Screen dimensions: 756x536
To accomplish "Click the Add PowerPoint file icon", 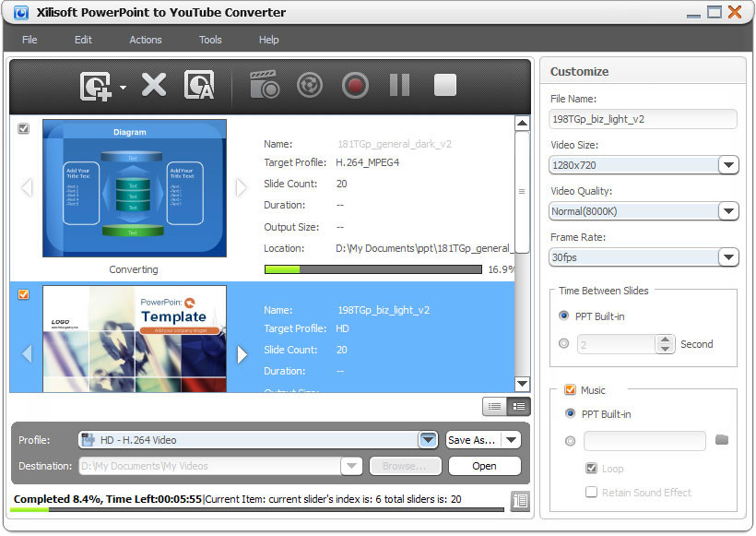I will [96, 86].
